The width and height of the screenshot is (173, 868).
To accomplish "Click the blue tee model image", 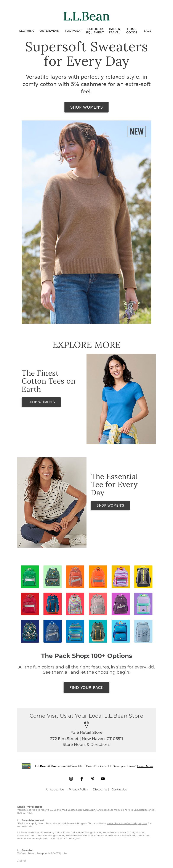I will tap(121, 399).
